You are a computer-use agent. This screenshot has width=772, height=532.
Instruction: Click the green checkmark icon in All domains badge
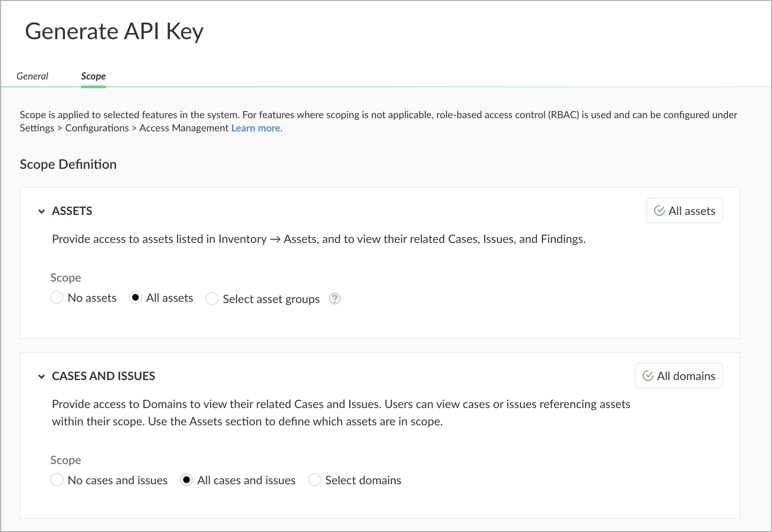[648, 376]
